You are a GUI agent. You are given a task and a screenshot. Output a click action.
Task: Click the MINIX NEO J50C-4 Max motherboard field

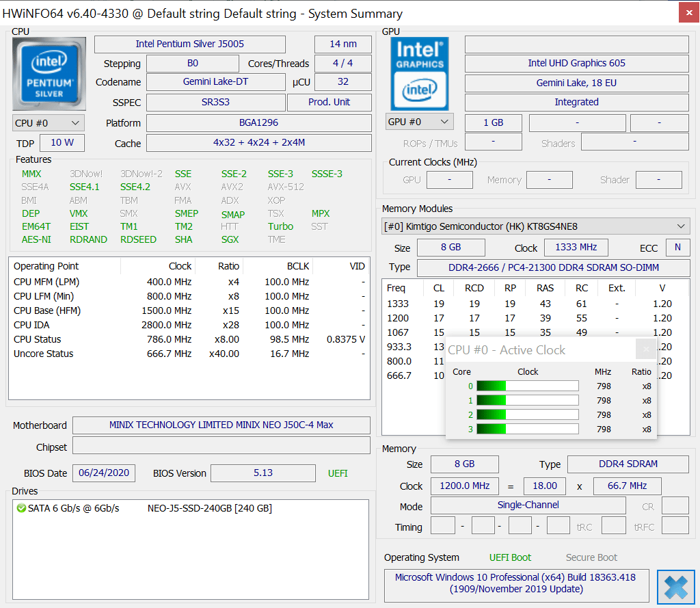(221, 425)
